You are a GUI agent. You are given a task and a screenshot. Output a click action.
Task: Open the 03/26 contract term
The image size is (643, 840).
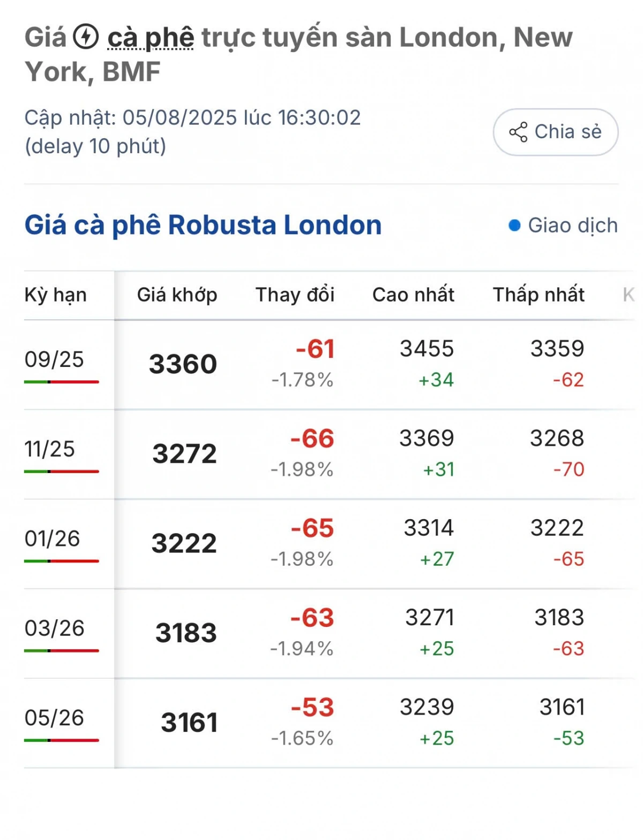[x=55, y=628]
